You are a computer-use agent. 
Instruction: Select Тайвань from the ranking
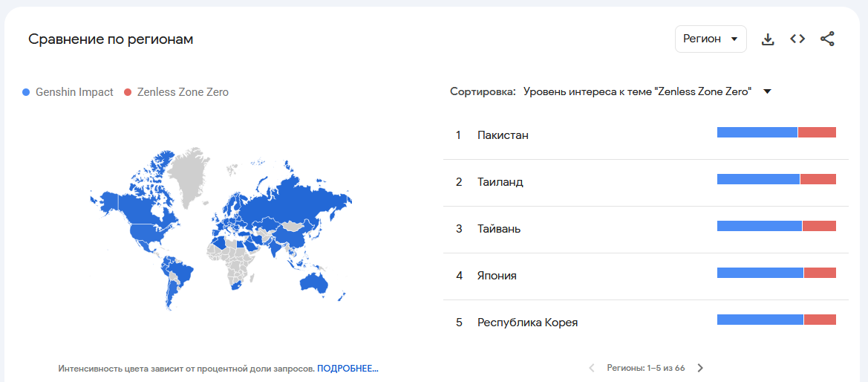click(499, 229)
